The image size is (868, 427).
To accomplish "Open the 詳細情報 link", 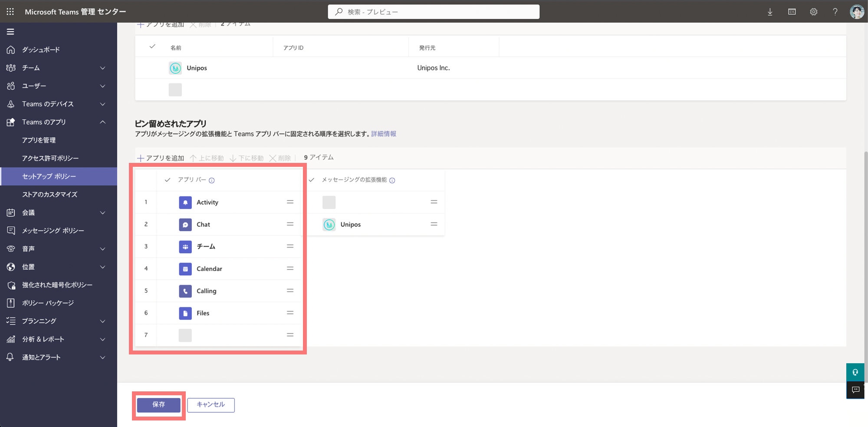I will pyautogui.click(x=384, y=134).
